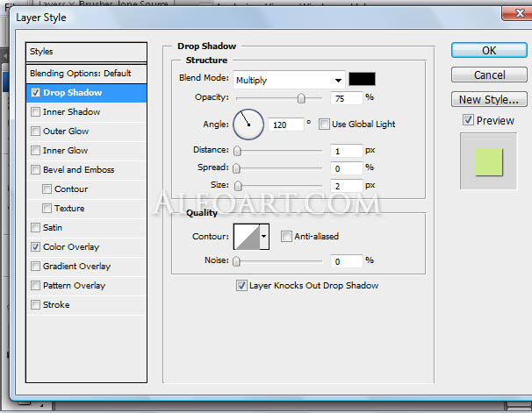Confirm with the OK button
This screenshot has height=413, width=532.
(x=489, y=51)
